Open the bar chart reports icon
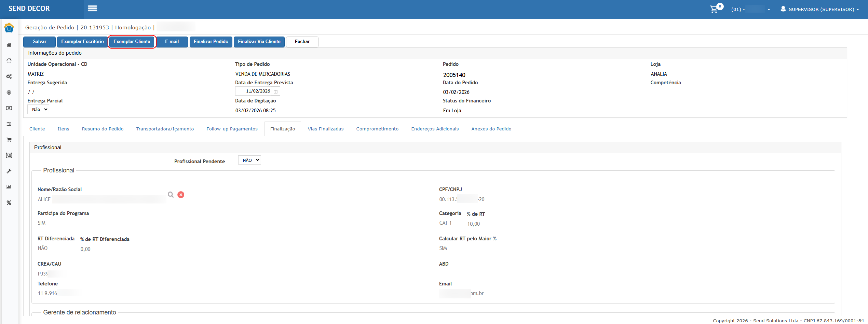868x324 pixels. pyautogui.click(x=9, y=187)
